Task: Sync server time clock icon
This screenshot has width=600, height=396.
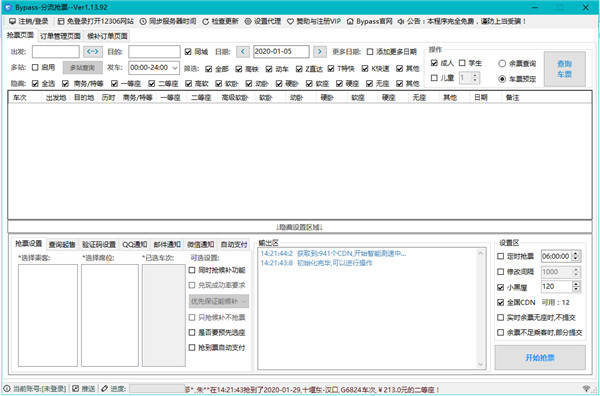Action: tap(143, 21)
